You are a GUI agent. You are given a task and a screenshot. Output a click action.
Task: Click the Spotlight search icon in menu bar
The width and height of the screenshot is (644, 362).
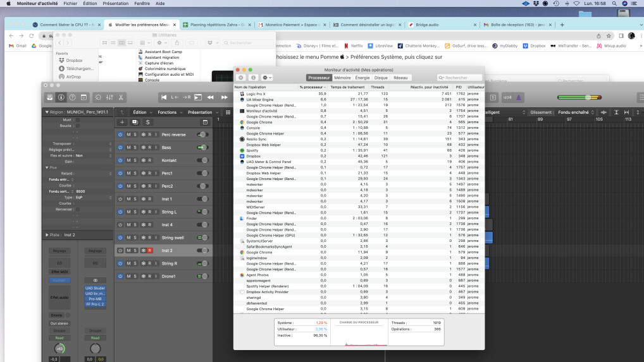coord(614,3)
